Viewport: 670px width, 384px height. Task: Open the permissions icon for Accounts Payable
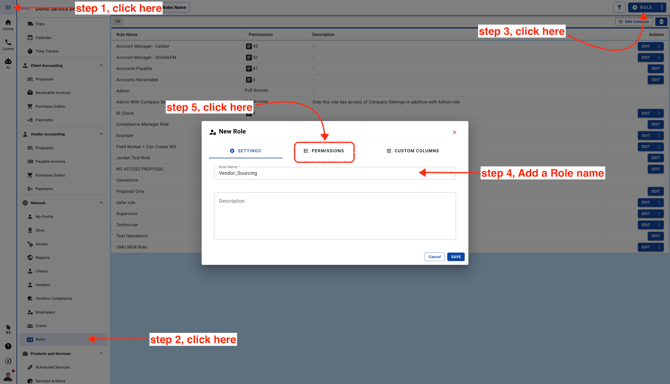click(x=248, y=68)
